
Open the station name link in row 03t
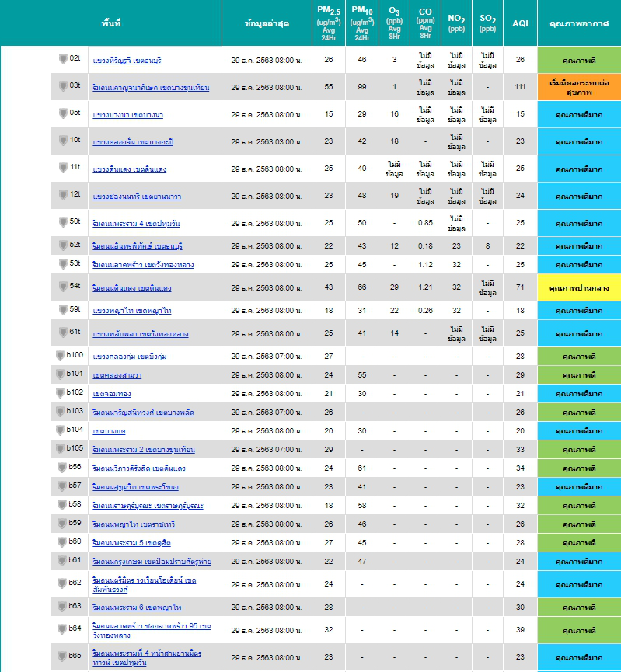point(151,88)
